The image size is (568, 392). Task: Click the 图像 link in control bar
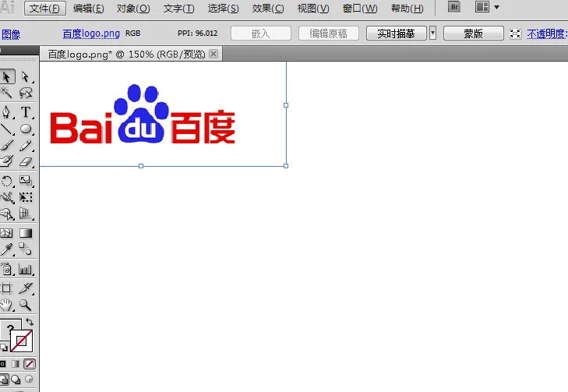tap(11, 34)
